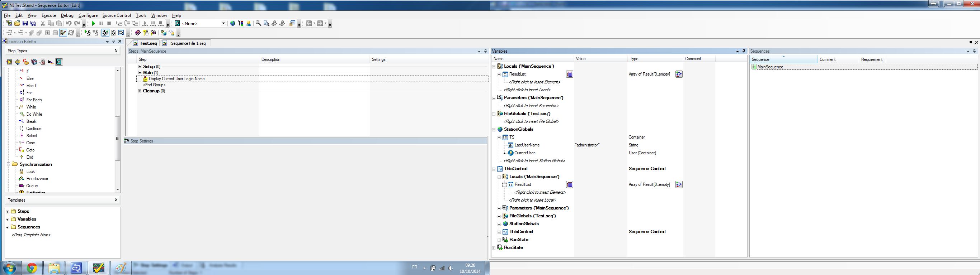Select the LabVIEW adapter in Insertion Palette
Viewport: 980px width, 275px height.
9,62
